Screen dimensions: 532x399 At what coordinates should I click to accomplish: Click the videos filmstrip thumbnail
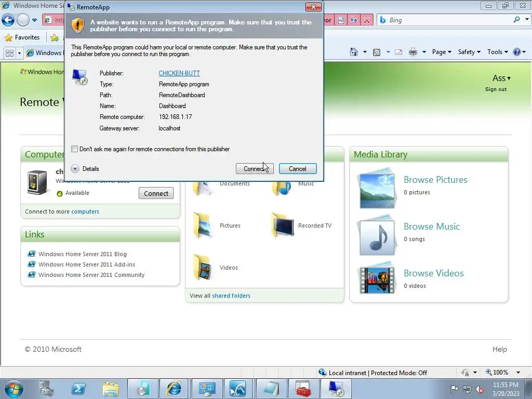click(x=377, y=279)
